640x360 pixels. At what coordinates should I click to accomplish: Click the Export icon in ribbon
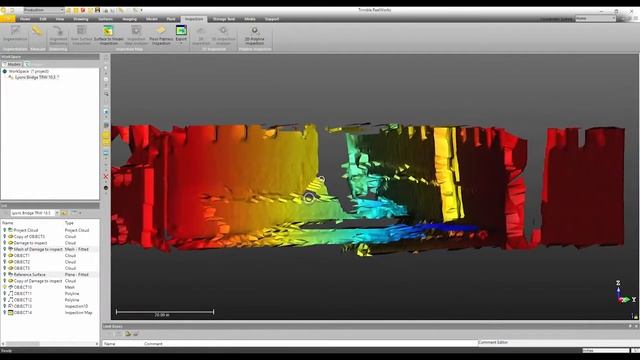point(181,30)
